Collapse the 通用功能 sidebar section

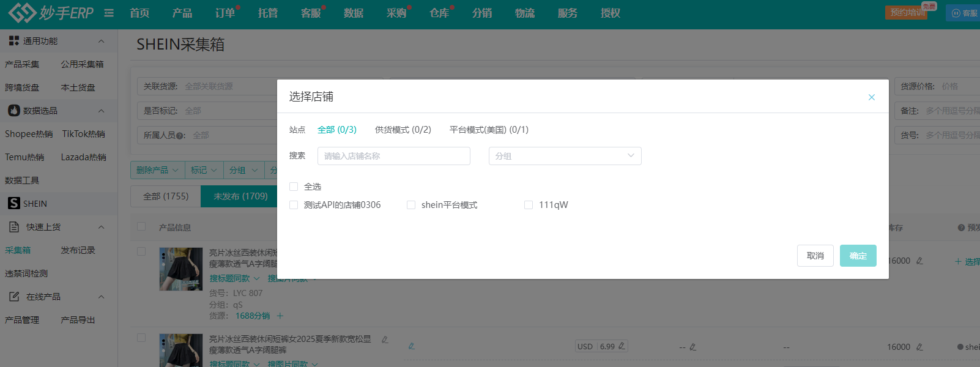pyautogui.click(x=102, y=41)
